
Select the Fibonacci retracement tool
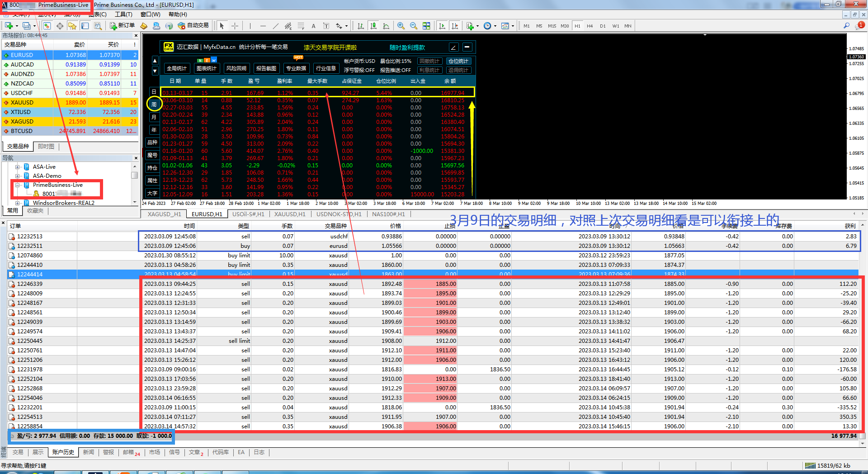tap(301, 26)
